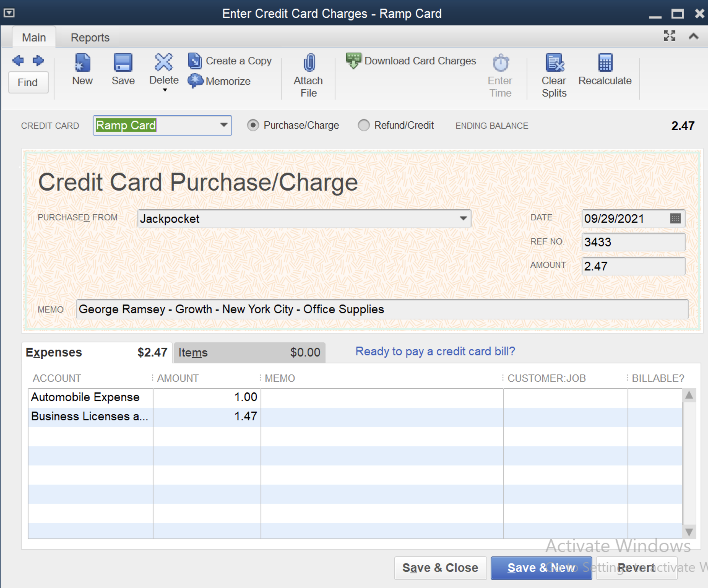The image size is (708, 588).
Task: Click the Save disk icon
Action: (123, 63)
